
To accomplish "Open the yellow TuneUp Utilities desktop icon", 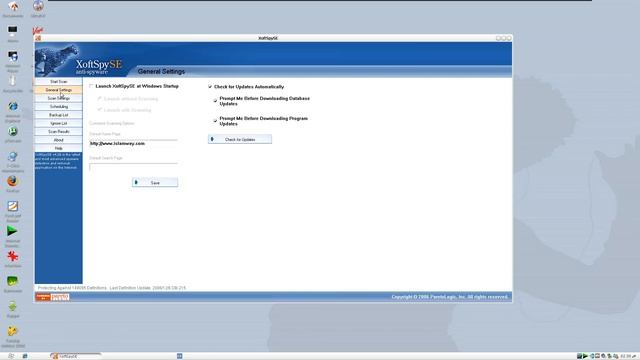I will pyautogui.click(x=13, y=331).
